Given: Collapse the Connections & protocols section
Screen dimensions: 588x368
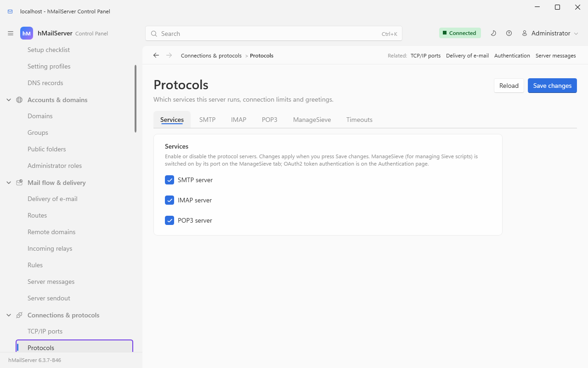Looking at the screenshot, I should [9, 315].
